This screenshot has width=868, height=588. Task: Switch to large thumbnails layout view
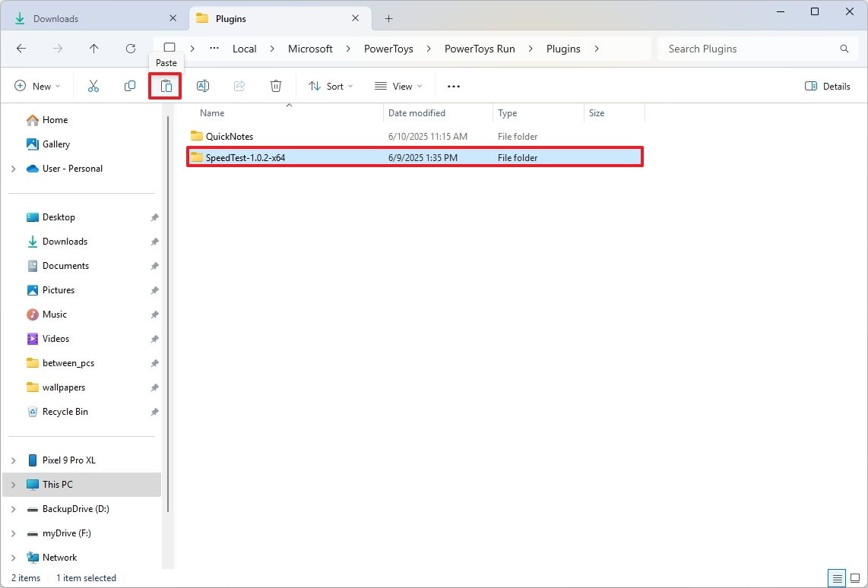click(856, 578)
